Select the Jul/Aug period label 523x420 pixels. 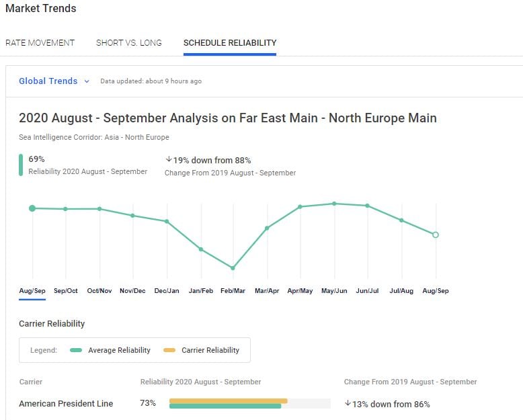coord(401,291)
